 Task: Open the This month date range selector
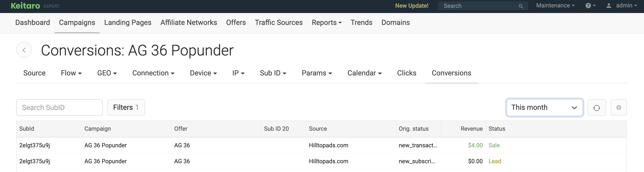point(545,108)
